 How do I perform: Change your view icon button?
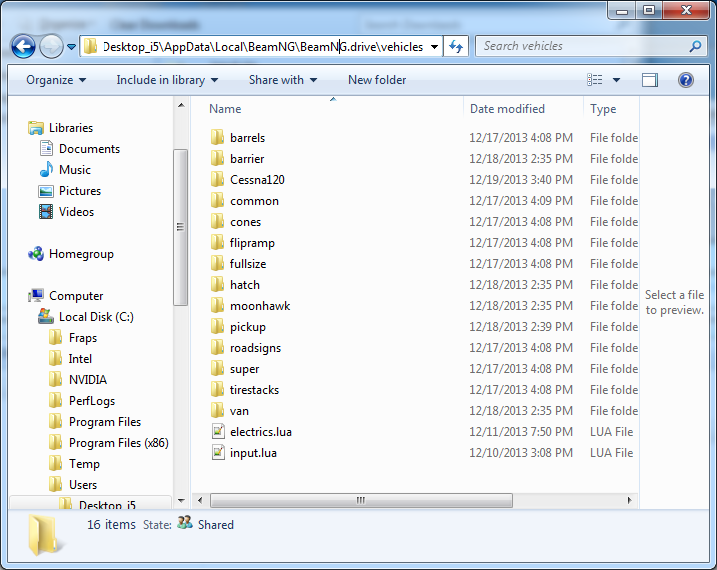[x=594, y=80]
